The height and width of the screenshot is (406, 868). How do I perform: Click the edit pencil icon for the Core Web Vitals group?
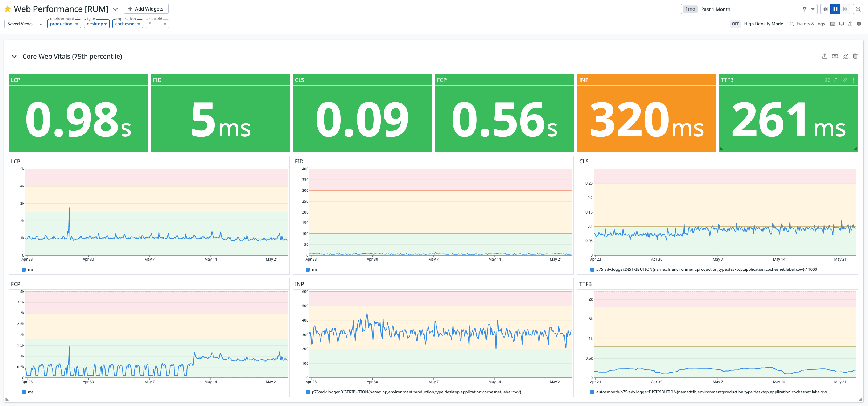(x=845, y=56)
